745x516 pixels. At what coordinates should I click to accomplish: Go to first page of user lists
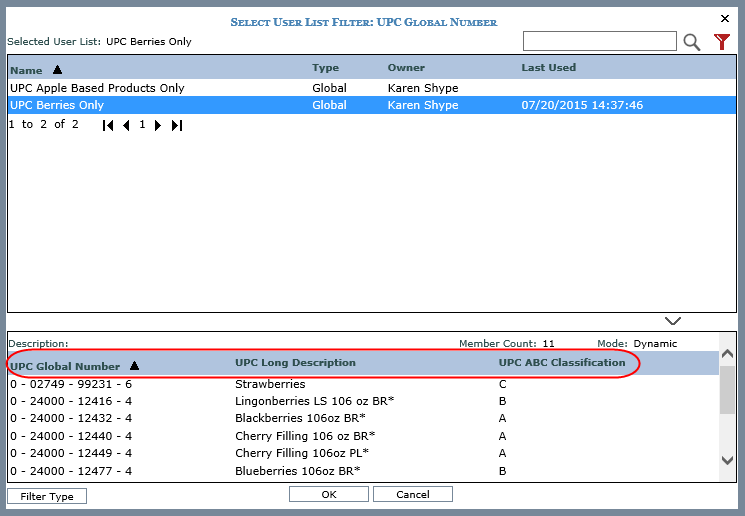108,125
